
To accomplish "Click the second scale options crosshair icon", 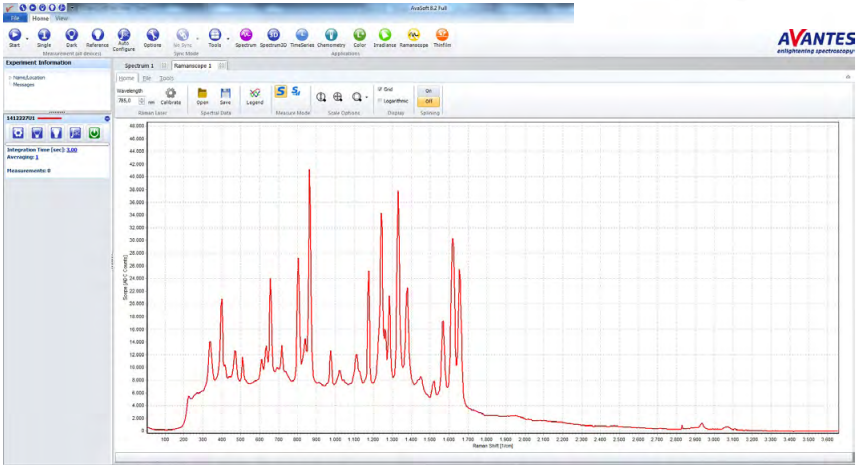I will coord(337,97).
